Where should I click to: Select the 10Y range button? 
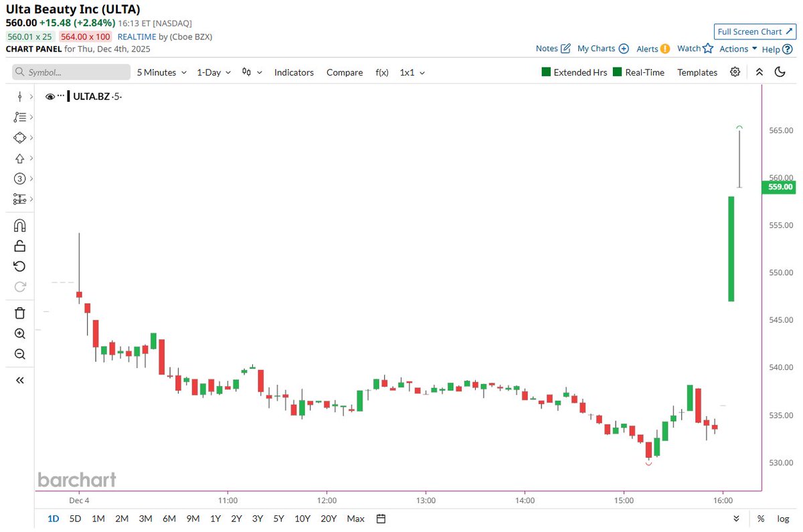[x=302, y=519]
